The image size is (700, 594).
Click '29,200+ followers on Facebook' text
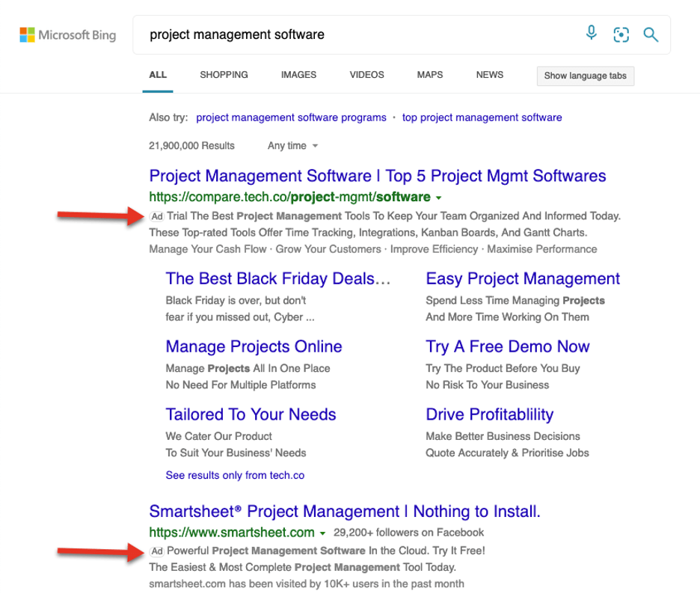click(x=408, y=533)
